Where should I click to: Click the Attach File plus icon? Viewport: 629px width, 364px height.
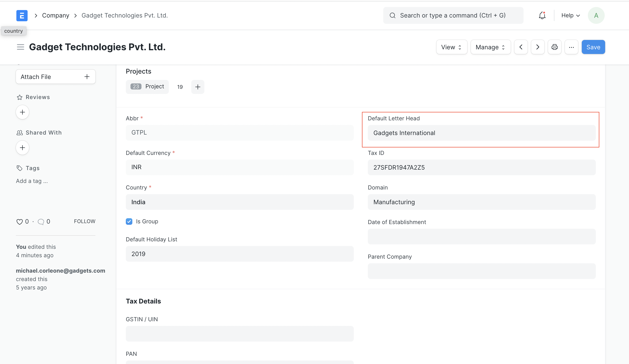click(87, 77)
